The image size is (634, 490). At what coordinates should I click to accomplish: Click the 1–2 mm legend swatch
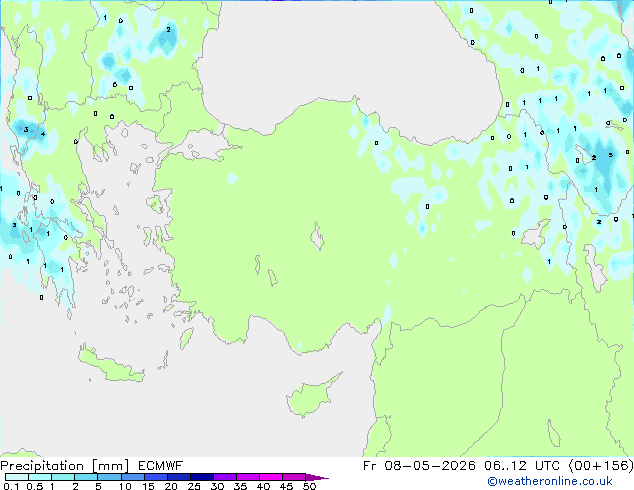(63, 477)
